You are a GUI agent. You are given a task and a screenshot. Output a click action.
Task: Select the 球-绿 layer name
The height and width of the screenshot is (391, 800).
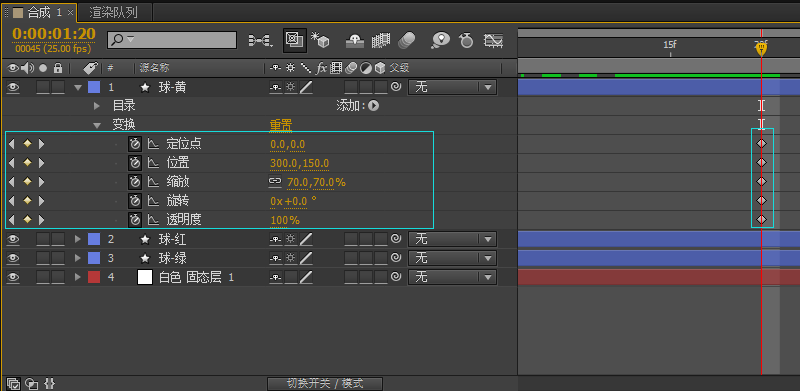click(172, 258)
